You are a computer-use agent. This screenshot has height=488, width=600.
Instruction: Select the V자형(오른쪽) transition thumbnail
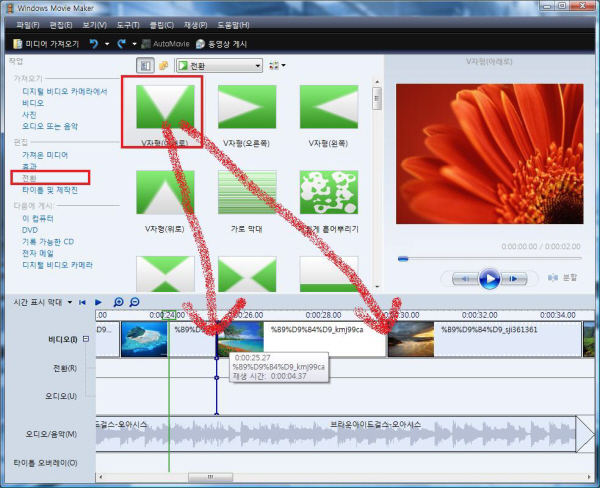[247, 107]
